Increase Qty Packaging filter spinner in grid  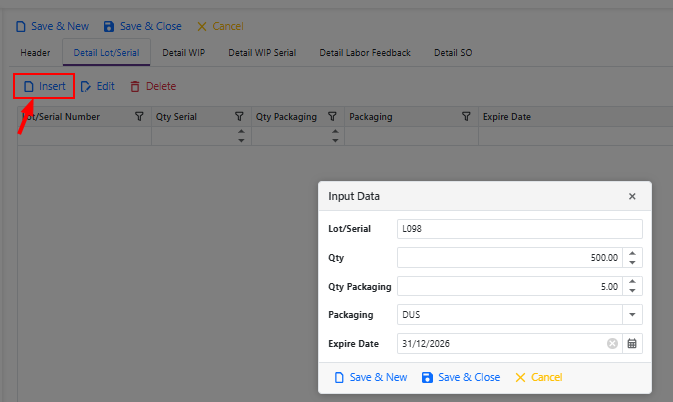click(335, 132)
